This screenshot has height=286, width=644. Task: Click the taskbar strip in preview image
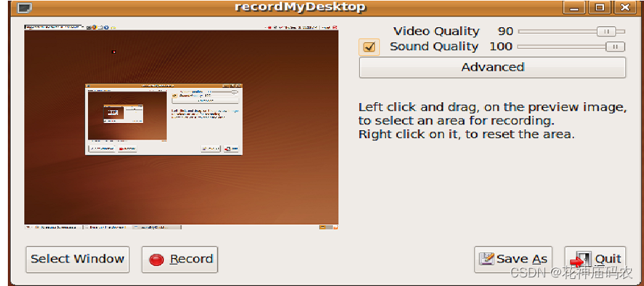point(181,227)
